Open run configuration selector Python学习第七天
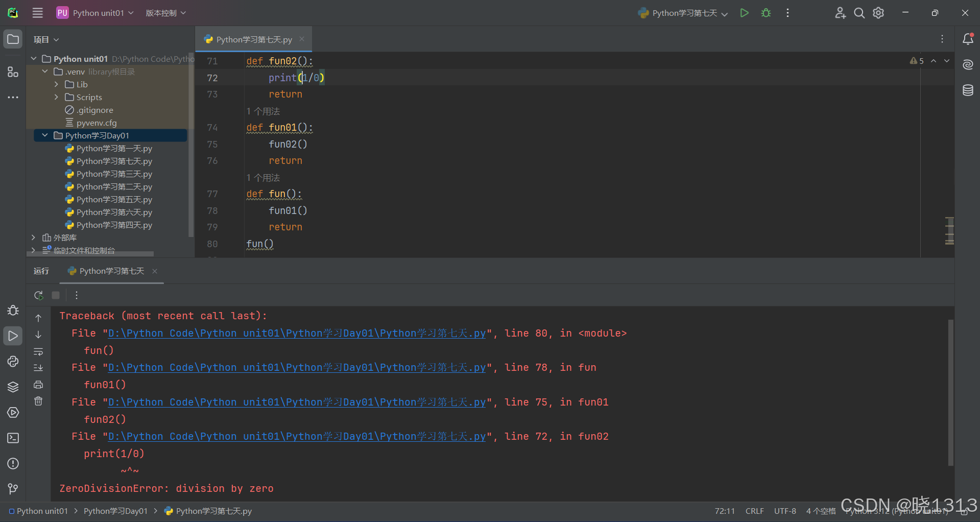The width and height of the screenshot is (980, 522). (683, 13)
